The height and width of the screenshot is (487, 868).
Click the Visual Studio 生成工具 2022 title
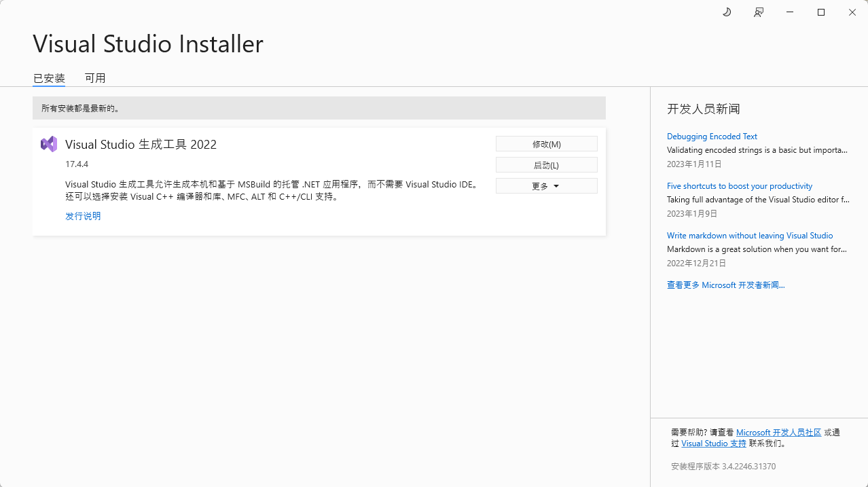click(x=141, y=144)
